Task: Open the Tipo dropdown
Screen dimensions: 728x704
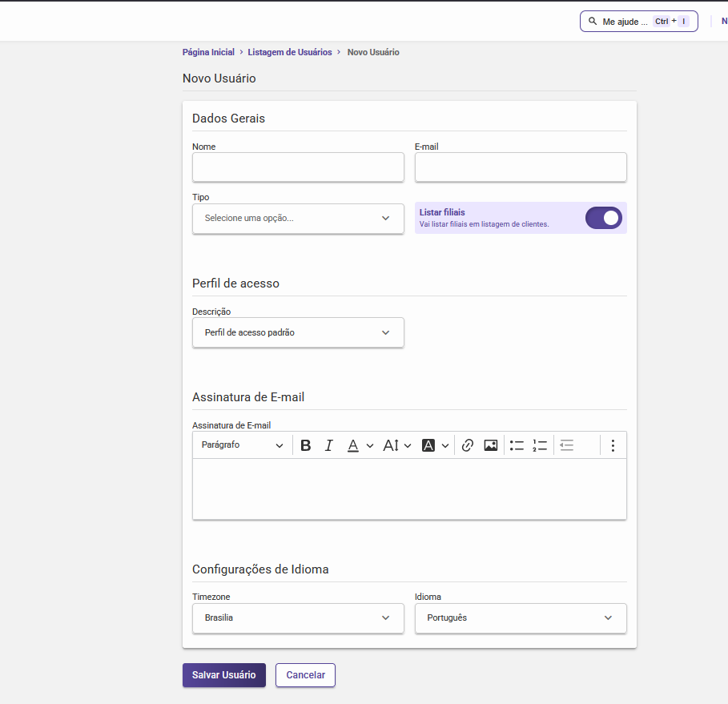Action: point(298,218)
